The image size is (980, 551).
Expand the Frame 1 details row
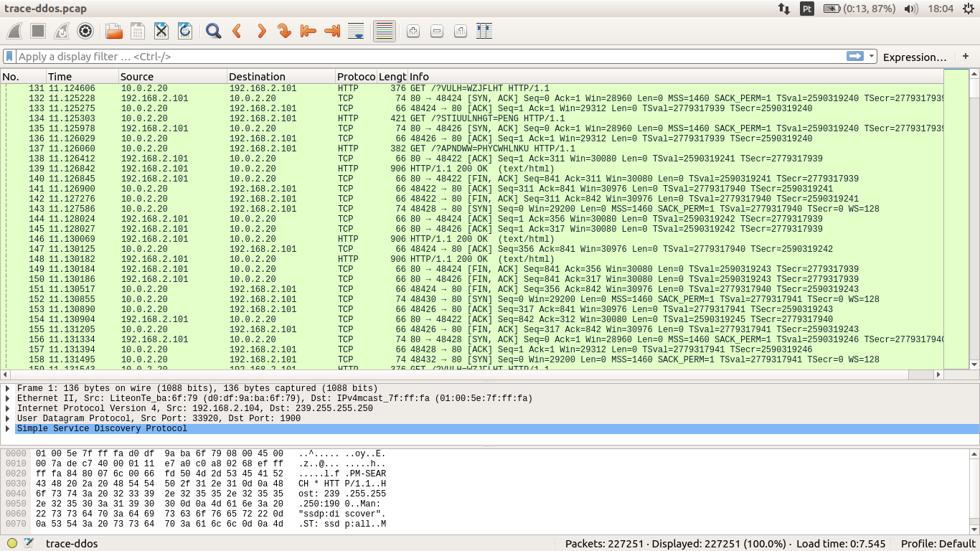[x=9, y=388]
